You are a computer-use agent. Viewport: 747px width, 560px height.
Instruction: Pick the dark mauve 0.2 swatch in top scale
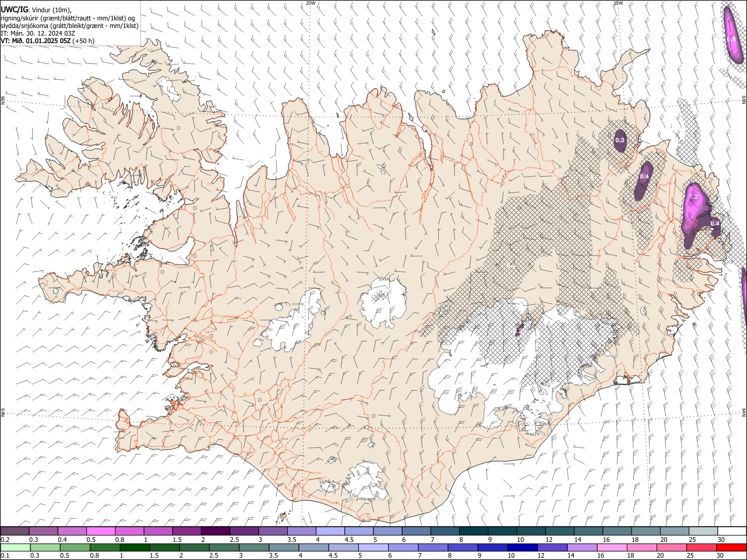15,531
